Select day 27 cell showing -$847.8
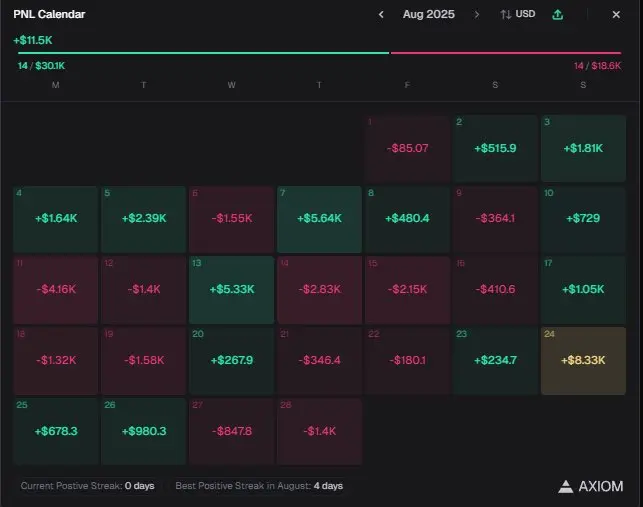This screenshot has height=507, width=643. click(x=232, y=432)
